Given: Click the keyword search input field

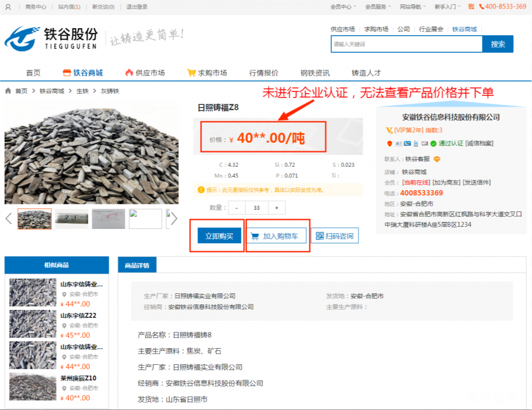Looking at the screenshot, I should pyautogui.click(x=406, y=44).
